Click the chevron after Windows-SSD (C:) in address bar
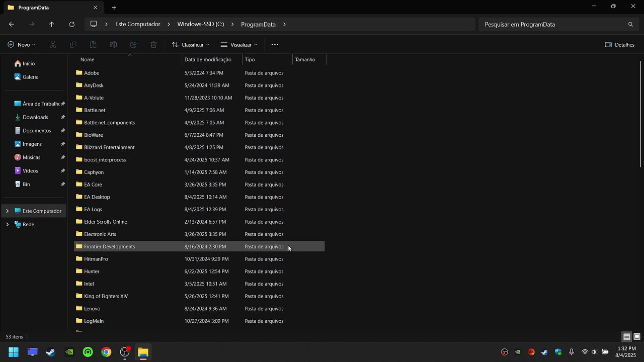 [x=233, y=24]
